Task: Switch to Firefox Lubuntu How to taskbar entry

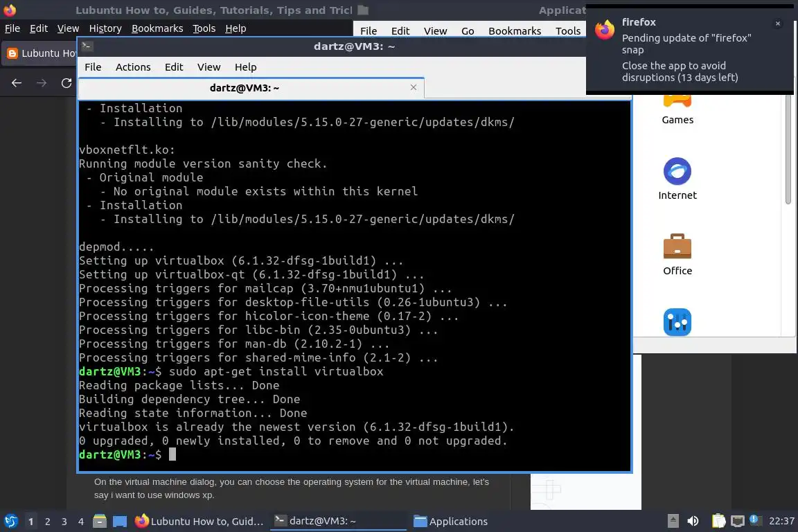Action: [199, 521]
